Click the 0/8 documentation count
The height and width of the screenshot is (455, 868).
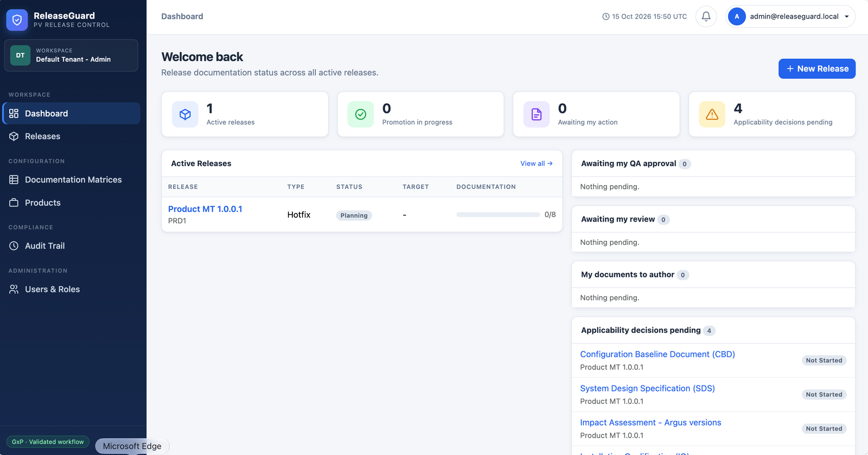coord(550,215)
